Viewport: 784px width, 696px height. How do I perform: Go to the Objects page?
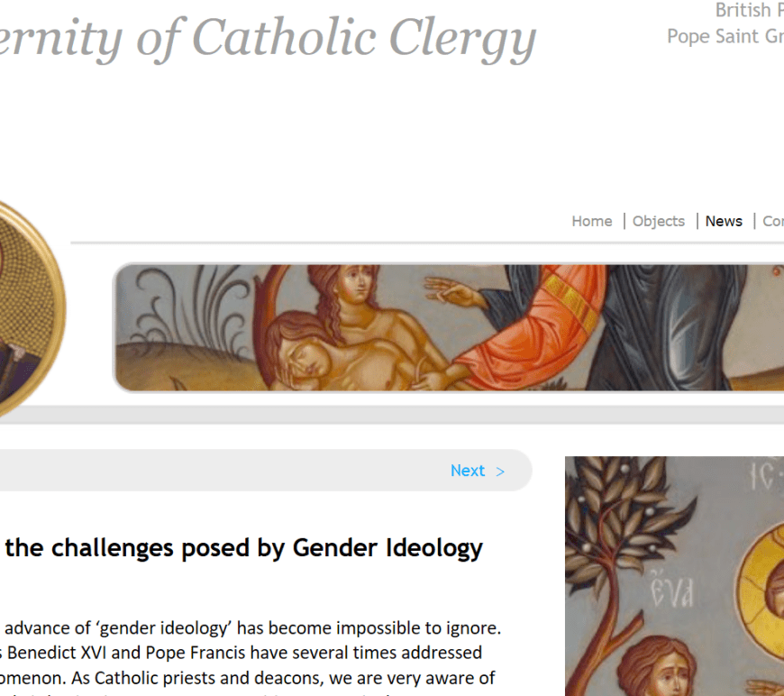[658, 221]
